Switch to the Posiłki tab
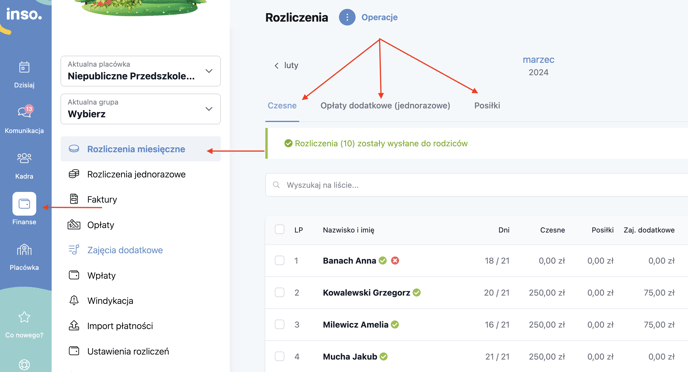The height and width of the screenshot is (372, 688). click(487, 105)
